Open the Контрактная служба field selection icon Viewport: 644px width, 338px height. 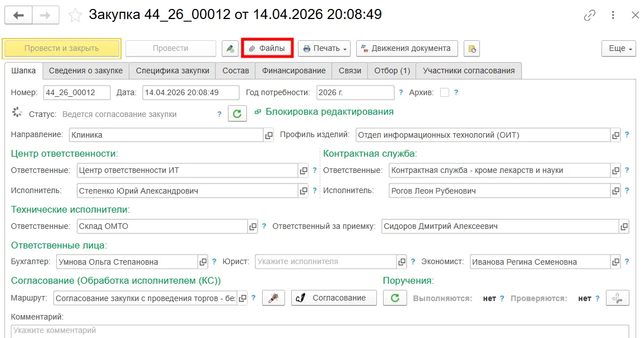(x=615, y=171)
